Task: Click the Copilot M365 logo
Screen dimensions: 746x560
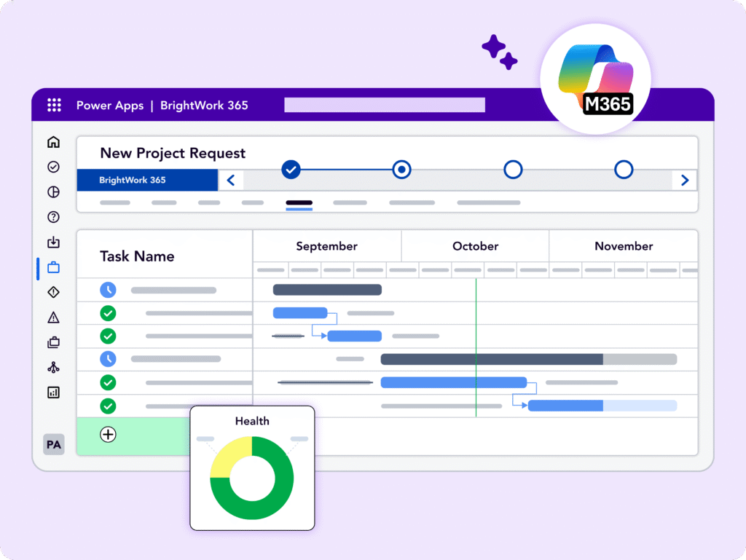Action: point(595,80)
